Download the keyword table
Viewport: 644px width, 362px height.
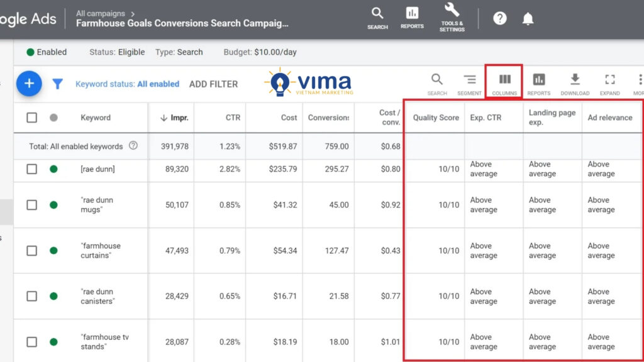click(x=575, y=84)
